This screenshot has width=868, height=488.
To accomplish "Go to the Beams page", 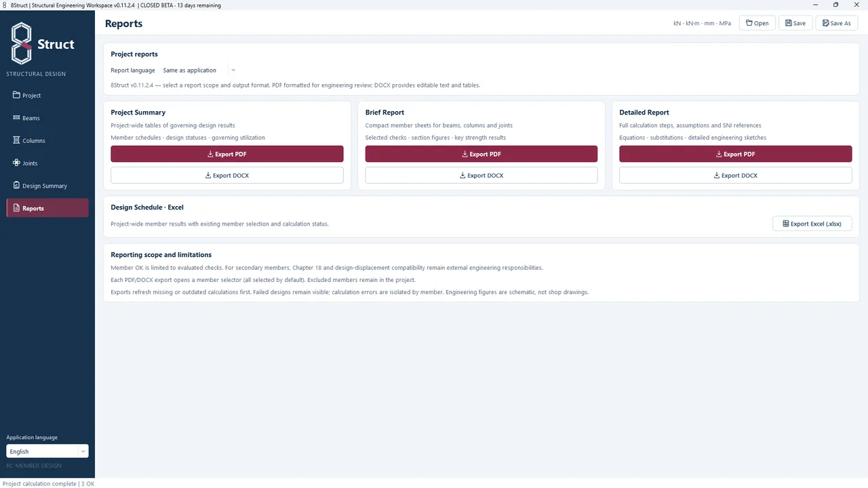I will click(x=47, y=118).
